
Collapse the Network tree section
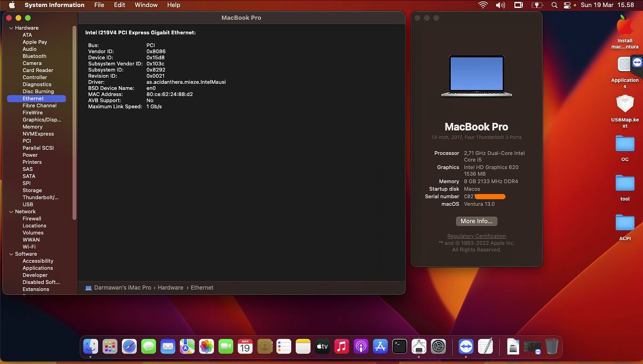point(11,212)
